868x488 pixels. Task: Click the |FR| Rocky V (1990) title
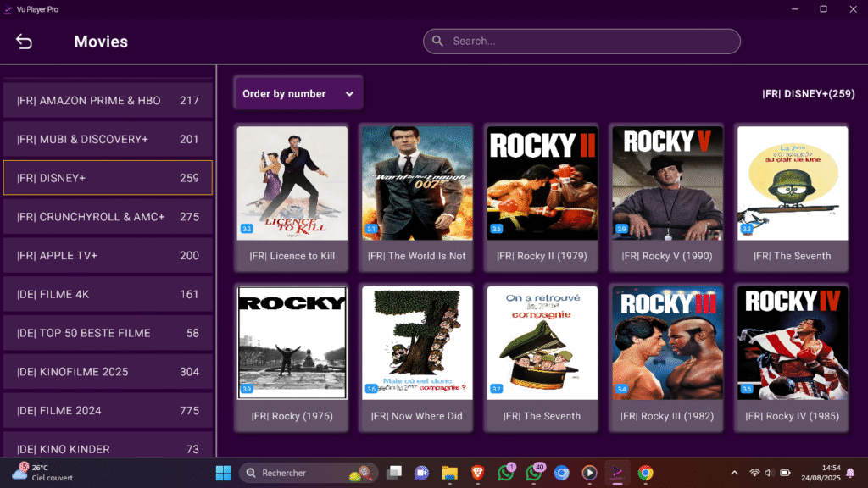tap(667, 256)
